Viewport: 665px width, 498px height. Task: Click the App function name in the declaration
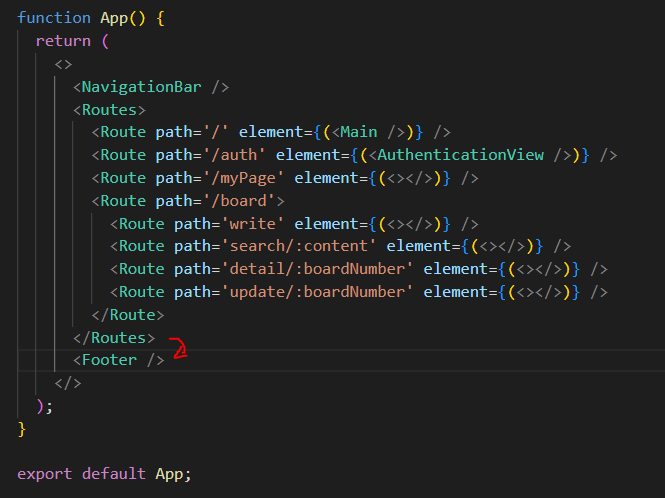click(114, 18)
